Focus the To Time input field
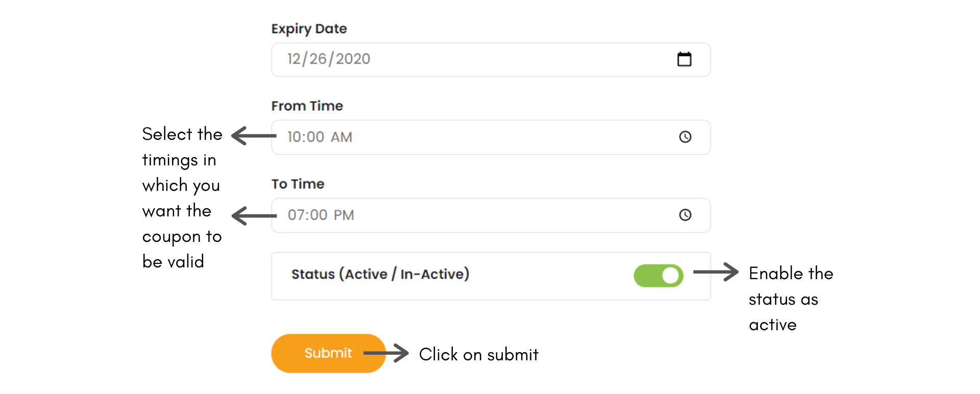The height and width of the screenshot is (394, 980). [491, 215]
